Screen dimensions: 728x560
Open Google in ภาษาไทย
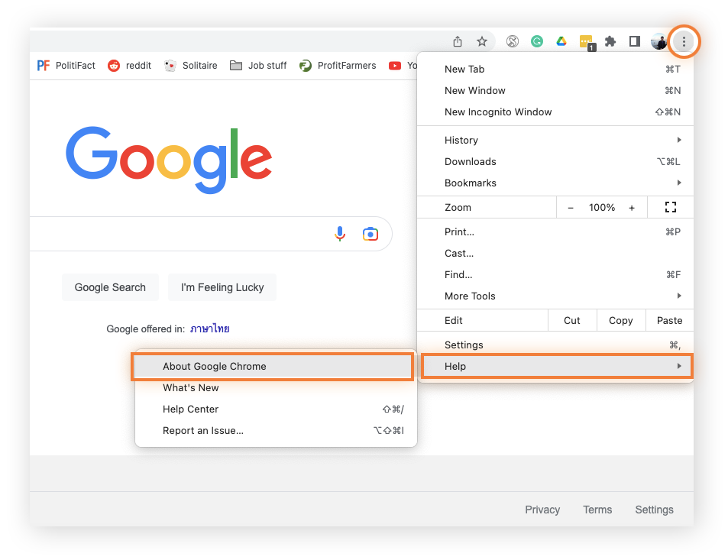(x=209, y=329)
